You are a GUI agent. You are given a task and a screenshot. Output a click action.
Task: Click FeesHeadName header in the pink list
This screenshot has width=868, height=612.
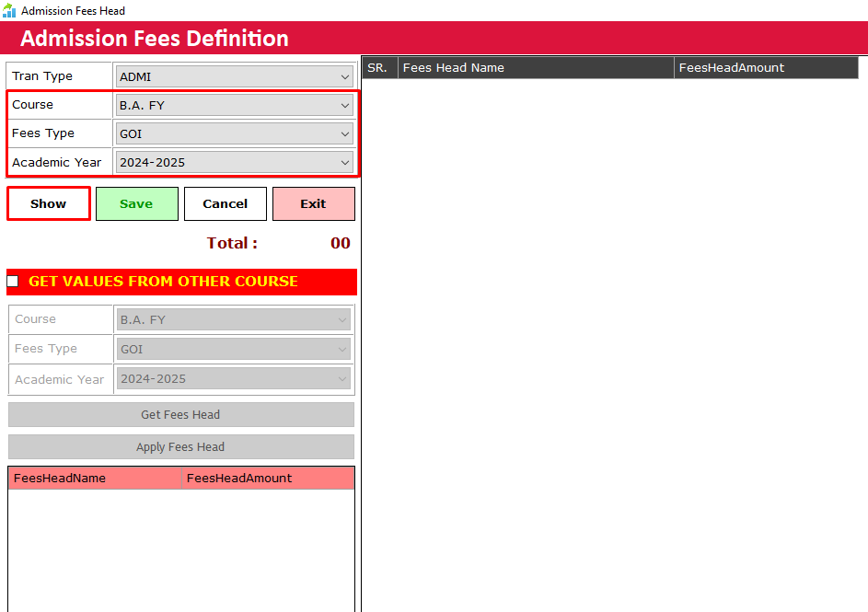pyautogui.click(x=60, y=478)
